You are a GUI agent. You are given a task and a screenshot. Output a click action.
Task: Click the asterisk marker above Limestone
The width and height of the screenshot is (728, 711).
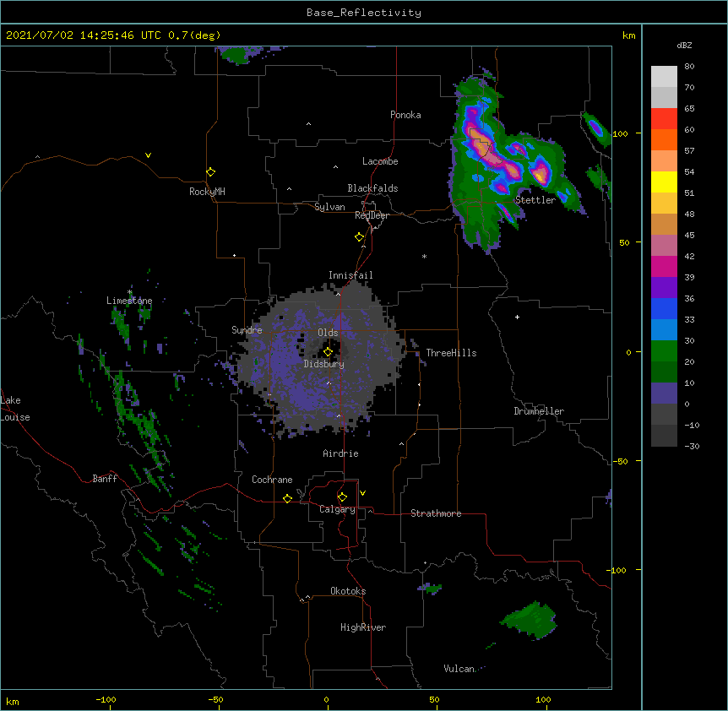(129, 292)
